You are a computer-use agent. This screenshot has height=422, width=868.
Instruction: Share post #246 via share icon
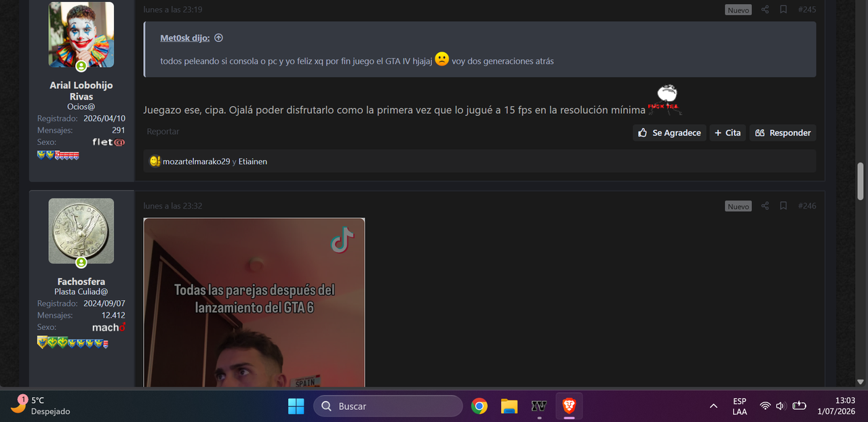coord(765,206)
